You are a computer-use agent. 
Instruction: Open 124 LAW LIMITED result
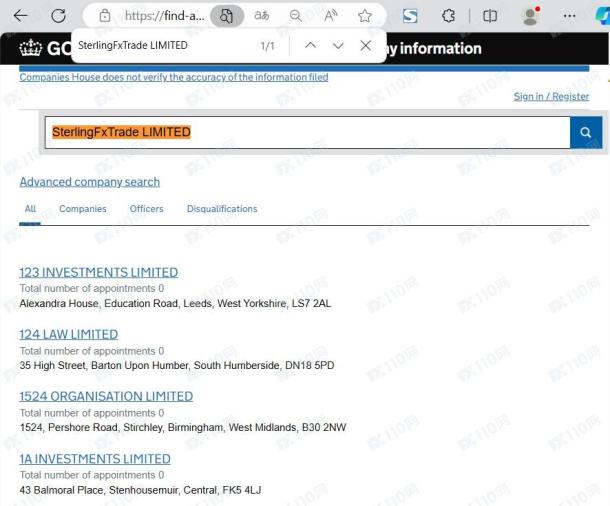69,334
